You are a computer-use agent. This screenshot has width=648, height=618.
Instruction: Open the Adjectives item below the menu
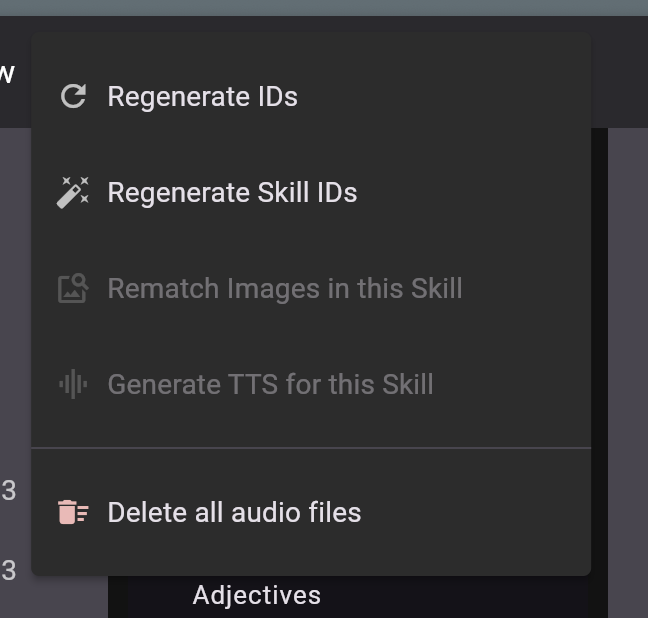(x=256, y=596)
